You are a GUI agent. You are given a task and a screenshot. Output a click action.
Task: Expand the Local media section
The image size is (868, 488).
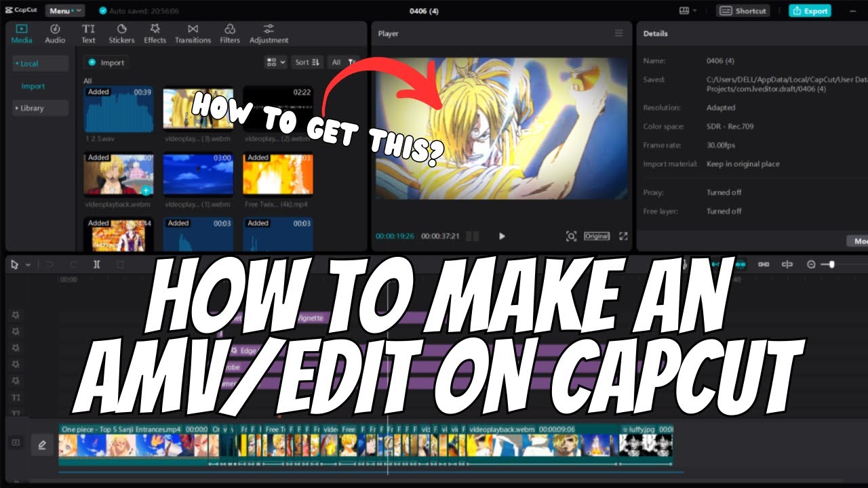40,64
